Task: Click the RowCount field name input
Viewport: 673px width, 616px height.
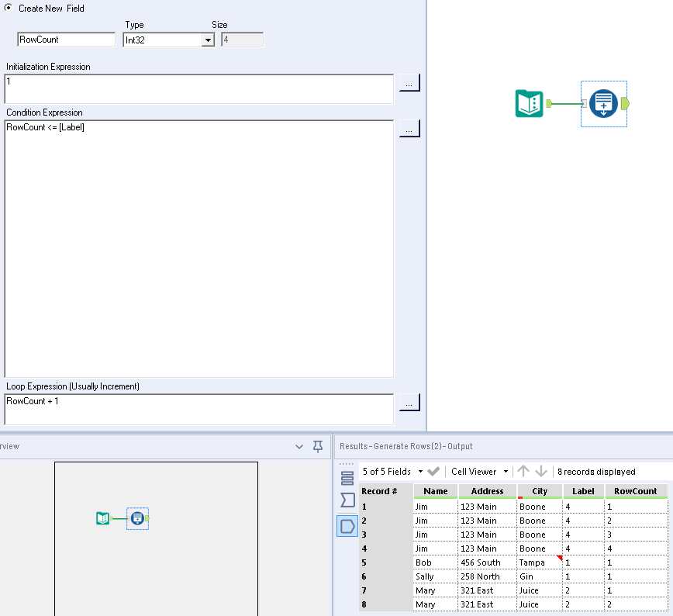Action: point(66,40)
